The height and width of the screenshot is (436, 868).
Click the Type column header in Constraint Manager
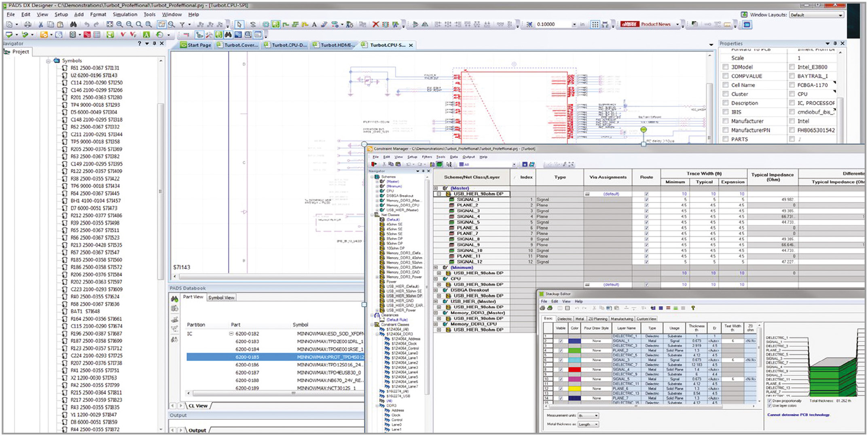click(560, 177)
